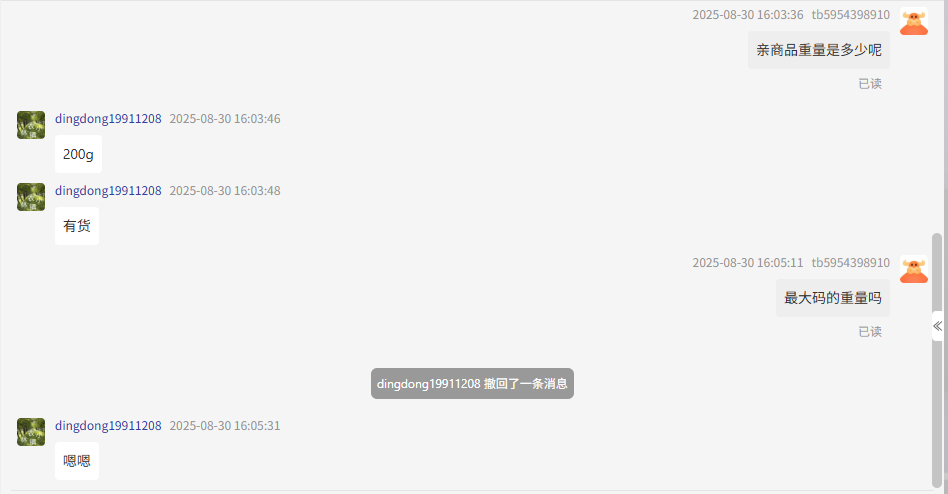The width and height of the screenshot is (948, 494).
Task: Click the chat scrollbar thumb
Action: point(937,360)
